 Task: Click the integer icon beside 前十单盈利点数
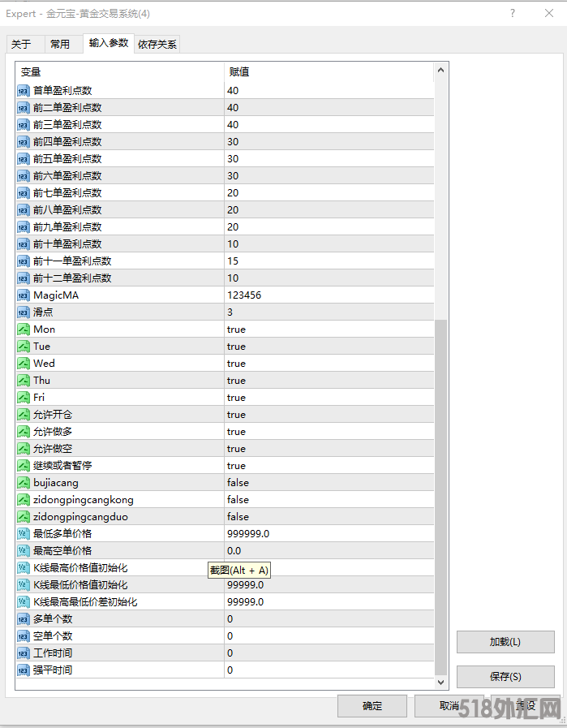coord(24,243)
